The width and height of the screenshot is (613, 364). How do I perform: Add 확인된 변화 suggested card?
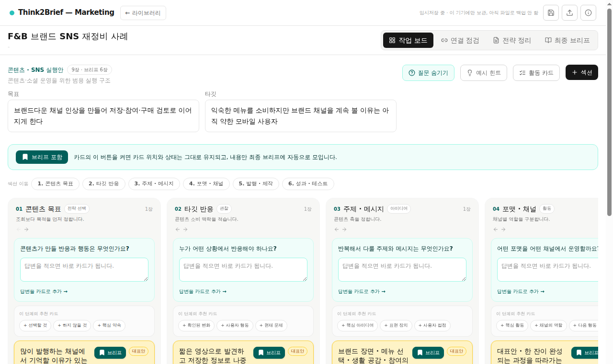pyautogui.click(x=196, y=326)
